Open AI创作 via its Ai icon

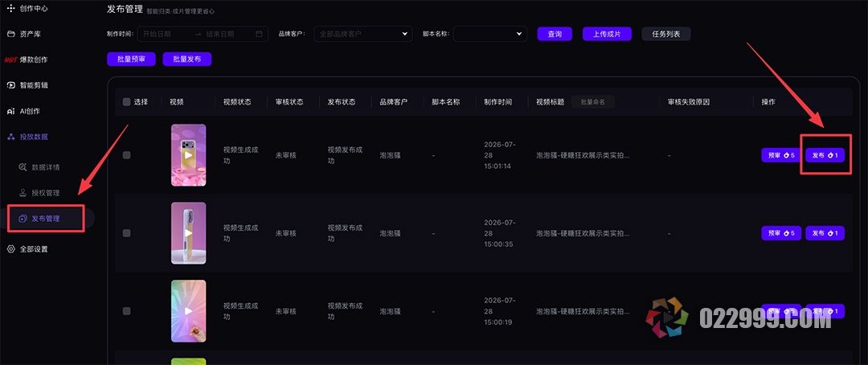pos(11,111)
